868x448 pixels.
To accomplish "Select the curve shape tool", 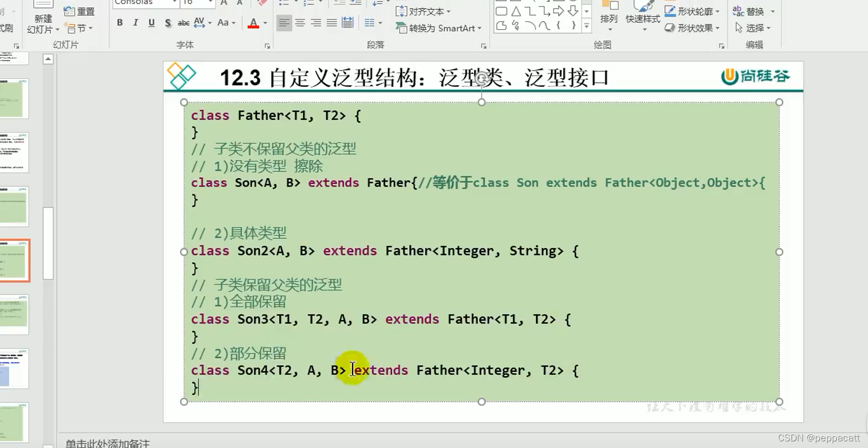I will pyautogui.click(x=544, y=25).
